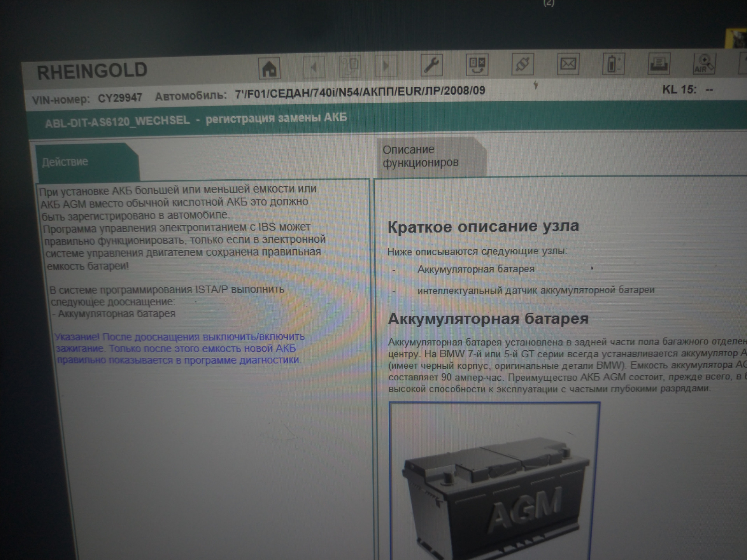Click the battery status icon
This screenshot has width=747, height=560.
[x=613, y=63]
